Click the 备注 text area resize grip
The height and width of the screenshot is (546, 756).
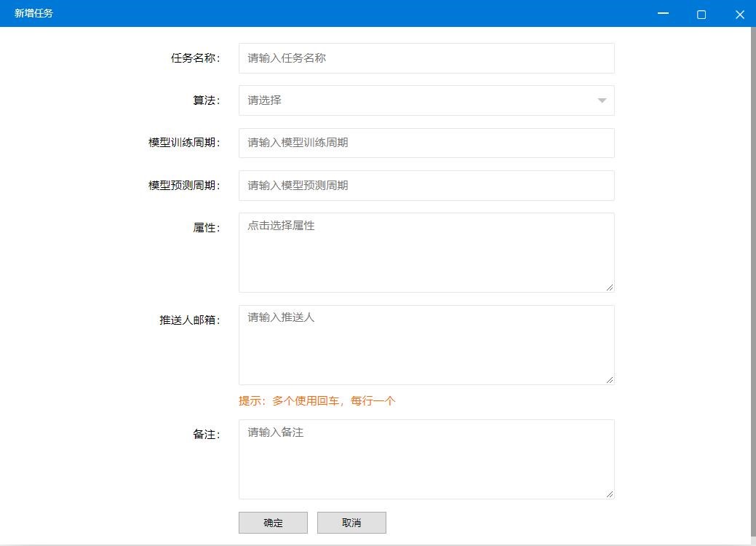610,494
